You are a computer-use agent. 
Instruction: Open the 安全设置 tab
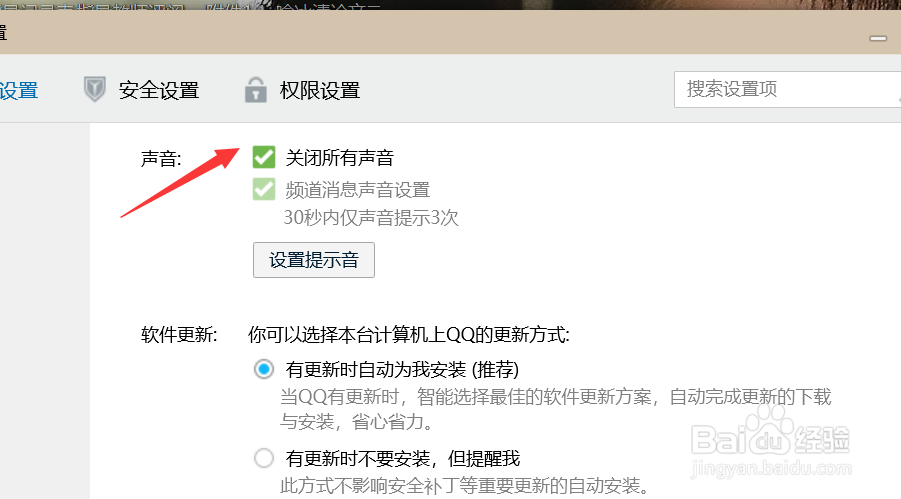coord(159,90)
